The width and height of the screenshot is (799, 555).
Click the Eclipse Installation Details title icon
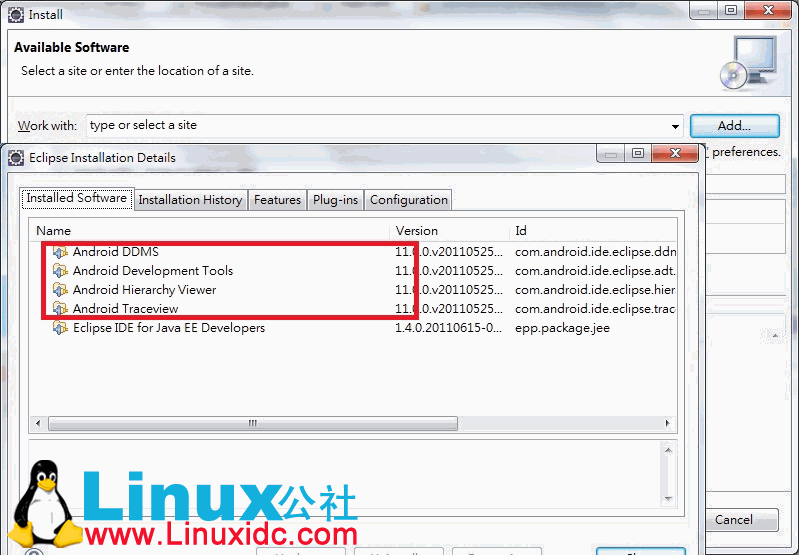(16, 157)
